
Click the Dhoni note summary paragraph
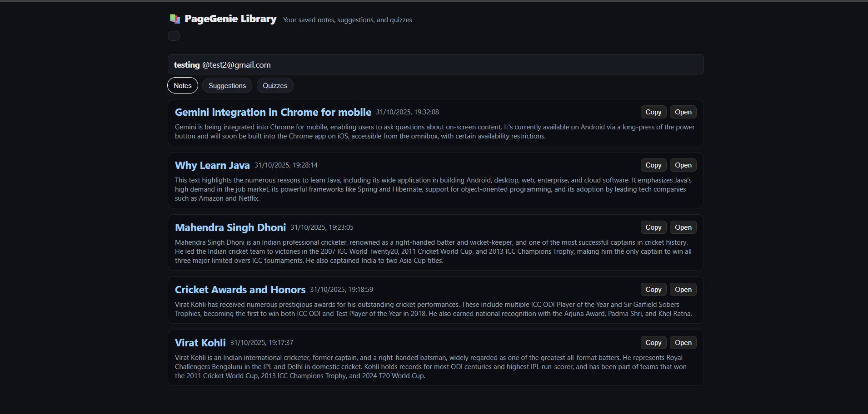coord(434,251)
